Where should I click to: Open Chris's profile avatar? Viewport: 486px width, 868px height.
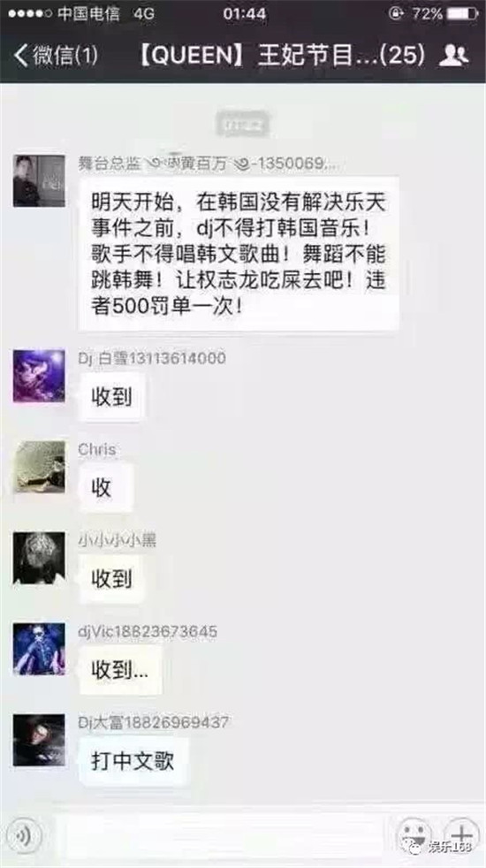tap(39, 467)
